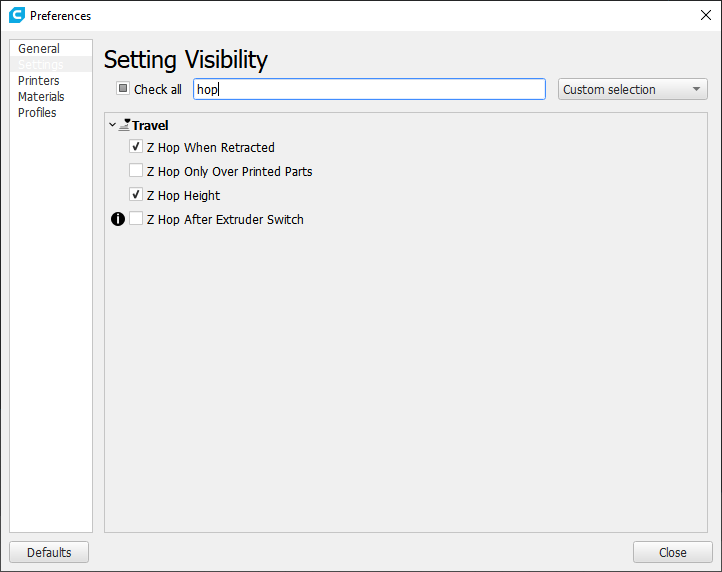
Task: Click the Cura logo in the title bar
Action: (x=16, y=15)
